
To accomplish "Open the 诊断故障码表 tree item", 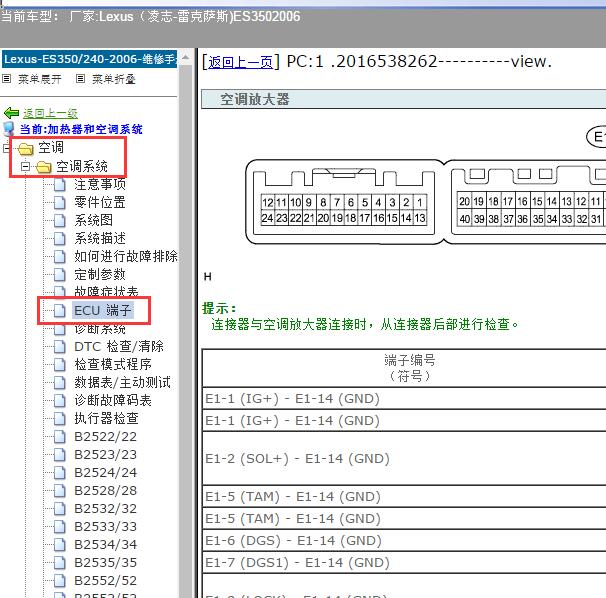I will click(113, 400).
